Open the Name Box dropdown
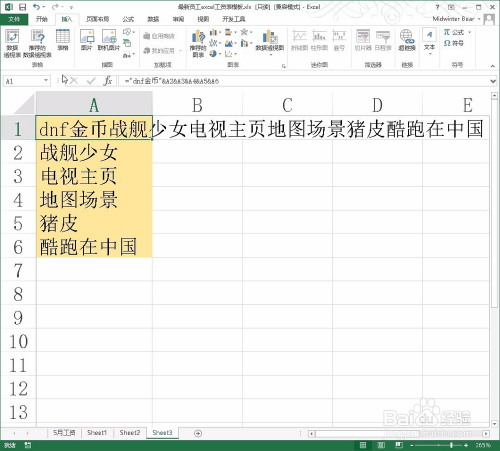 (x=46, y=81)
